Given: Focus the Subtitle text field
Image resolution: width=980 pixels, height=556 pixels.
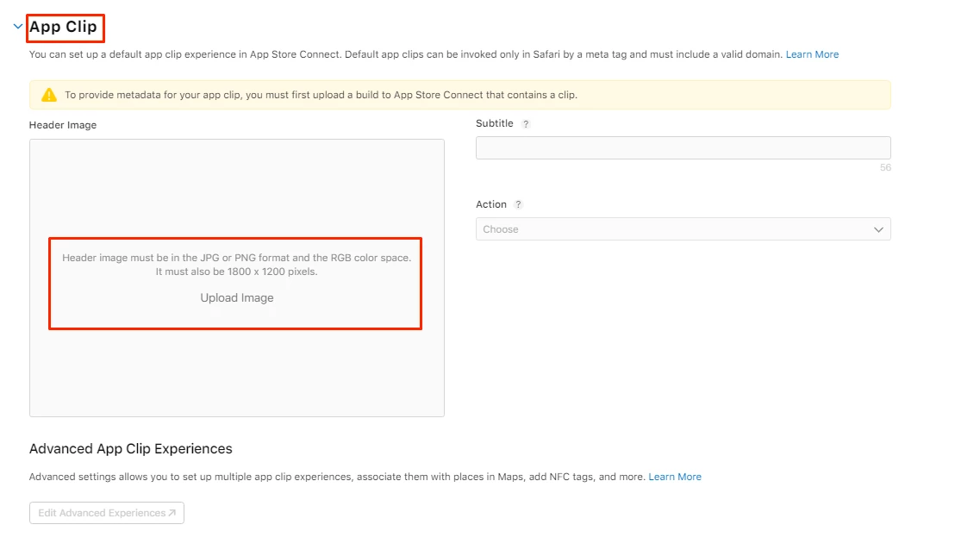Looking at the screenshot, I should point(684,147).
